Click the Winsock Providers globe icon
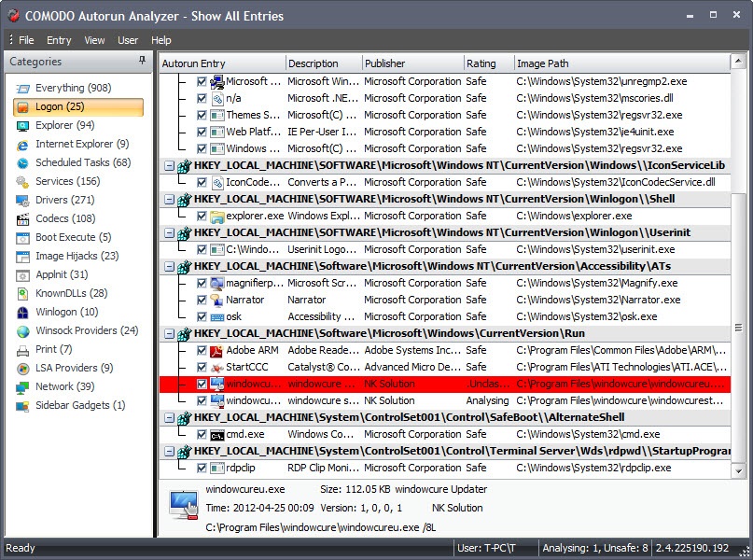The width and height of the screenshot is (753, 560). click(x=22, y=331)
